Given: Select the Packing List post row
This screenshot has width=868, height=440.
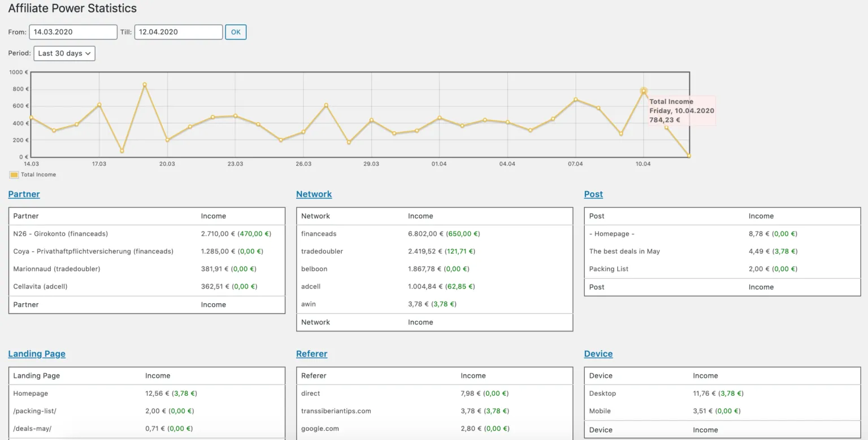Looking at the screenshot, I should tap(722, 269).
